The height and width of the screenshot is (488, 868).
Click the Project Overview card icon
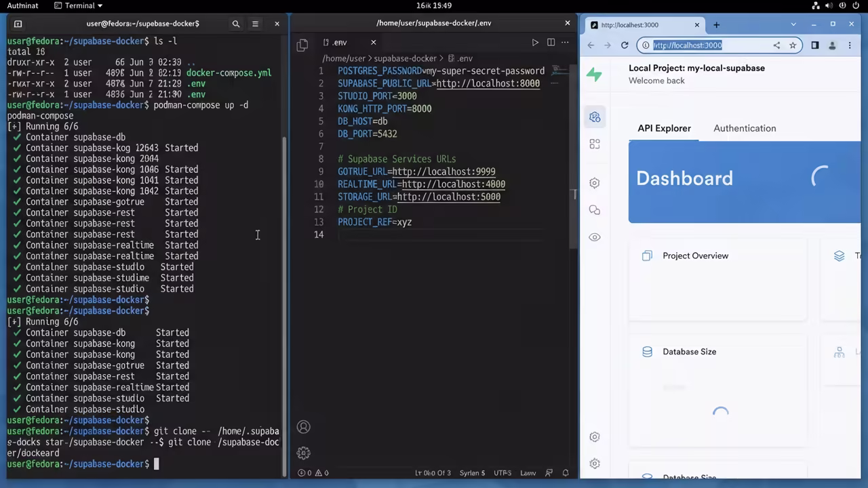tap(647, 256)
